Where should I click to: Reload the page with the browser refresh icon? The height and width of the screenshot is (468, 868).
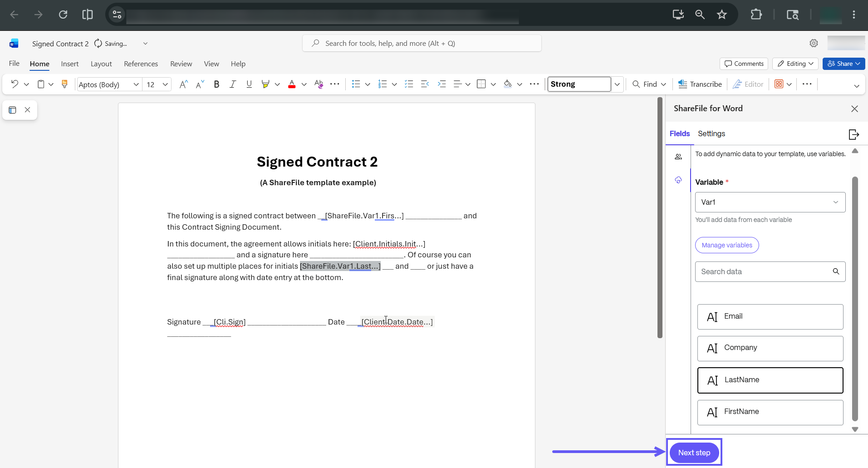click(63, 15)
